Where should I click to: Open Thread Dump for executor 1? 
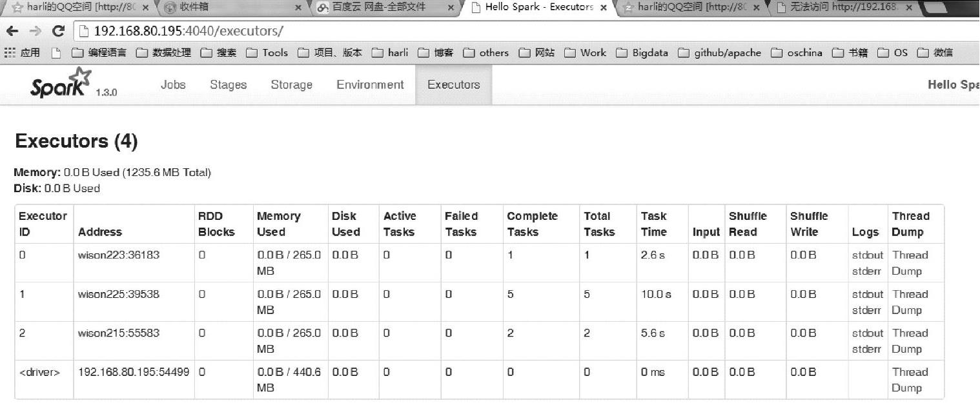point(910,302)
